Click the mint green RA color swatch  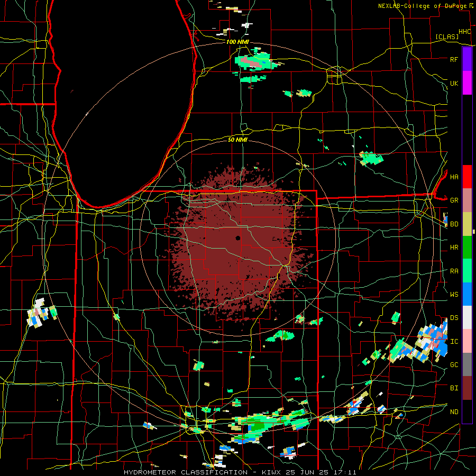467,271
